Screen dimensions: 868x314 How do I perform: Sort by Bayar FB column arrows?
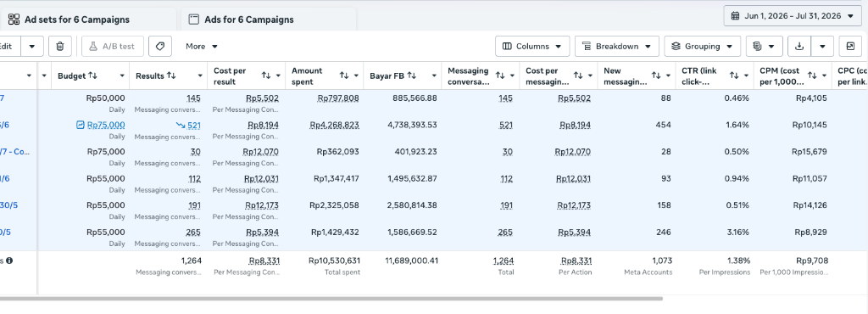click(x=412, y=76)
